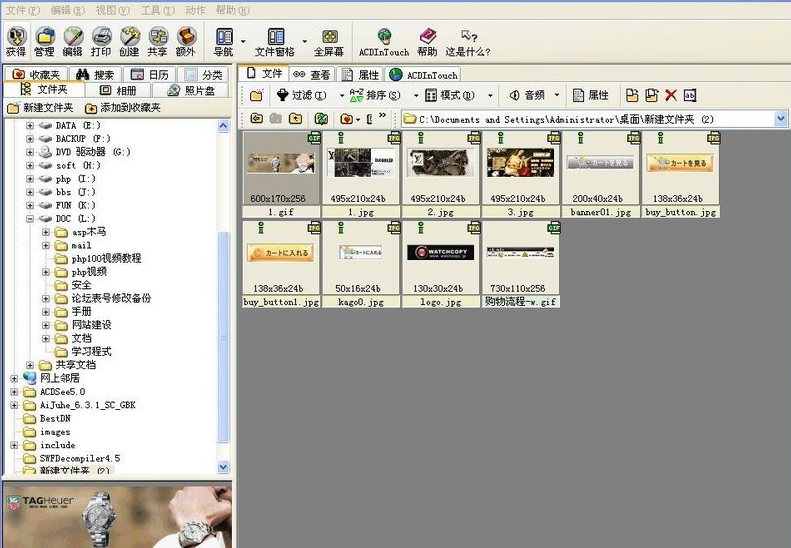
Task: Switch to 全屏幕 full screen mode
Action: [x=329, y=41]
